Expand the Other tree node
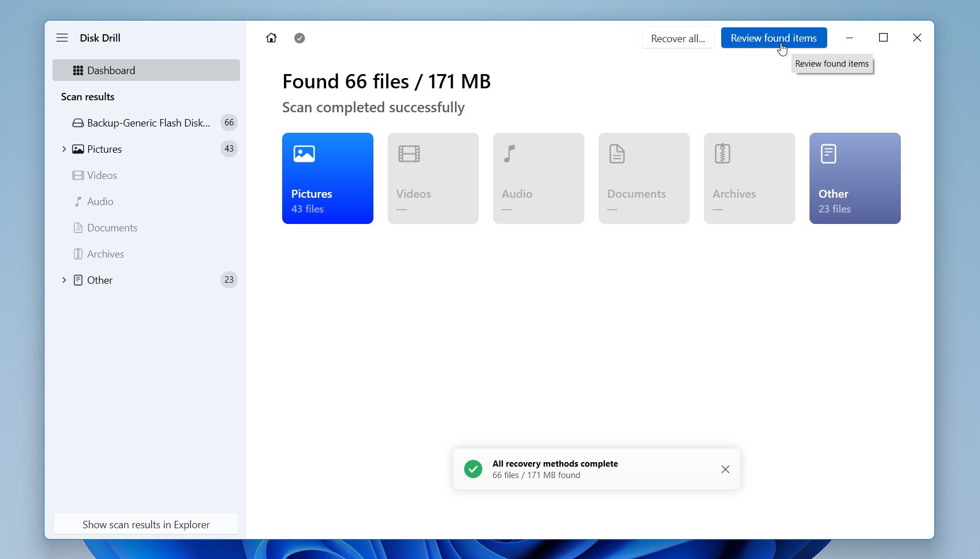980x559 pixels. click(64, 280)
